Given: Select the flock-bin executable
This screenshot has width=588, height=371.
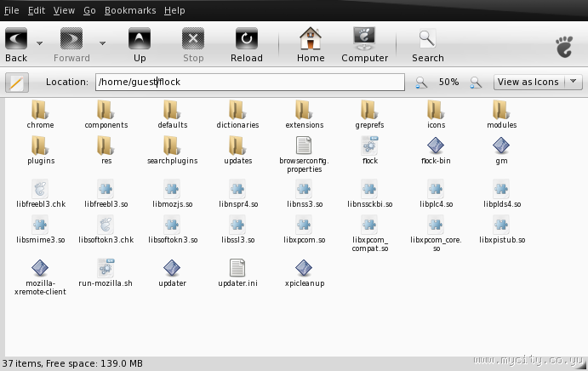Looking at the screenshot, I should point(436,150).
